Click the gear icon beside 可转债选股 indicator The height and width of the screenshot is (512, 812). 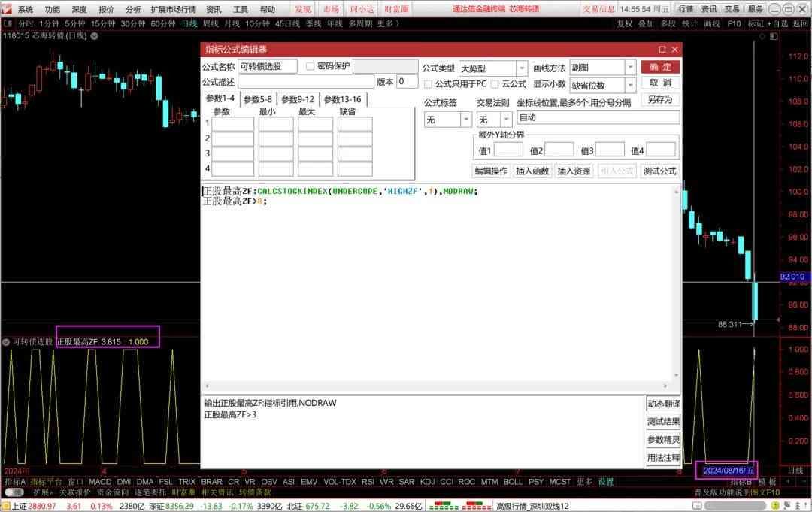point(6,342)
